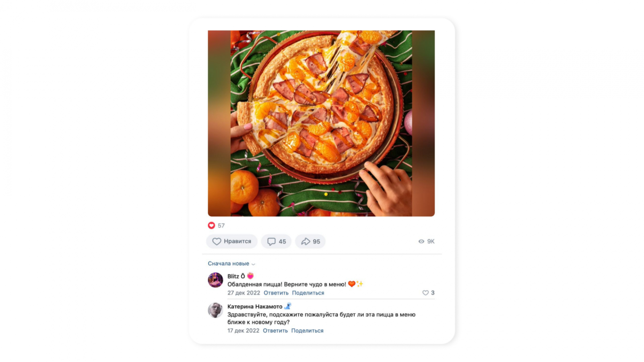Click the Blitz Õ username
This screenshot has width=644, height=362.
(236, 276)
